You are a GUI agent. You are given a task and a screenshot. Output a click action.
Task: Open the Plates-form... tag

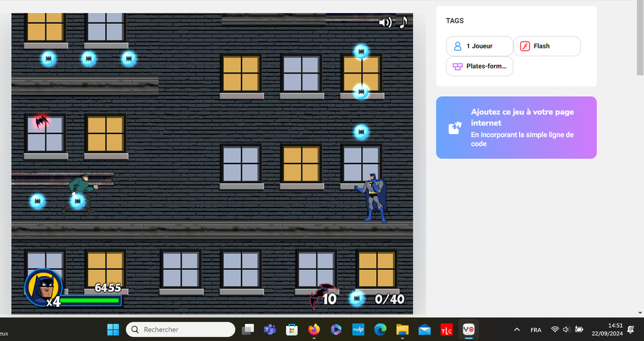(x=479, y=66)
